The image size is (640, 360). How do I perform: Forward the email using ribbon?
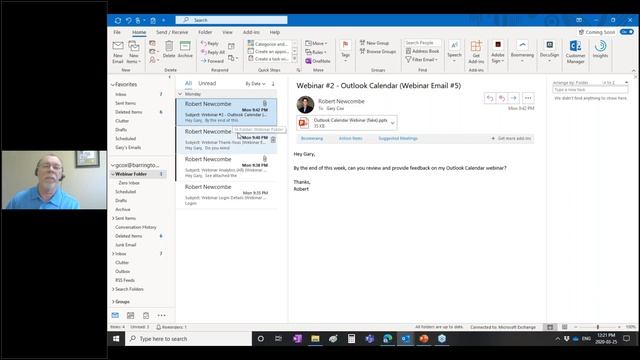click(212, 61)
